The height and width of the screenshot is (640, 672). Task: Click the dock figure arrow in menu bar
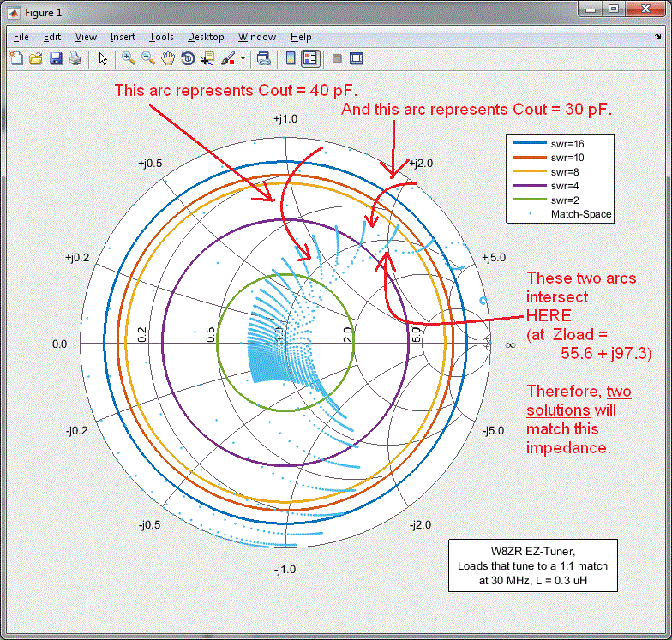658,37
